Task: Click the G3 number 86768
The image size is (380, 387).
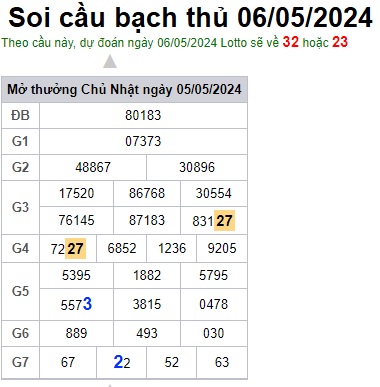Action: pyautogui.click(x=147, y=193)
